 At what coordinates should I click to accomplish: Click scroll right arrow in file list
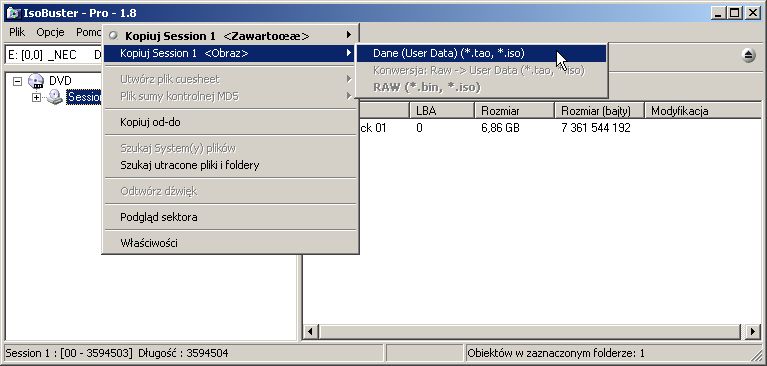click(x=754, y=332)
